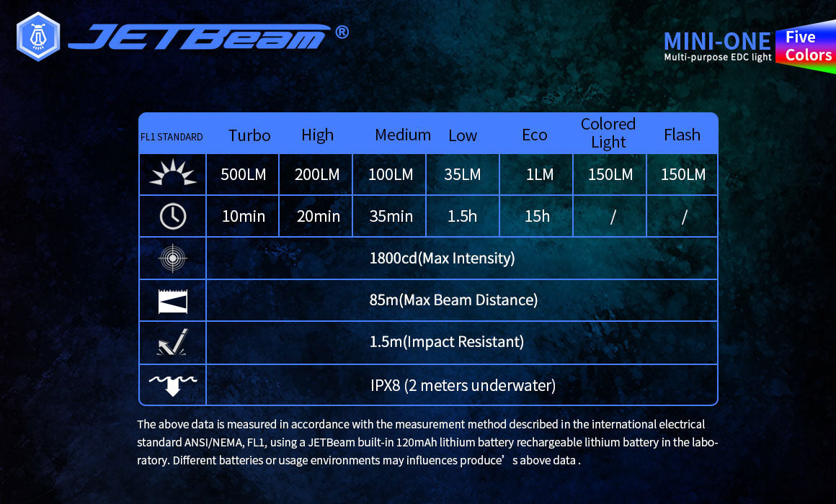
Task: Click the Flash column header
Action: tap(682, 135)
